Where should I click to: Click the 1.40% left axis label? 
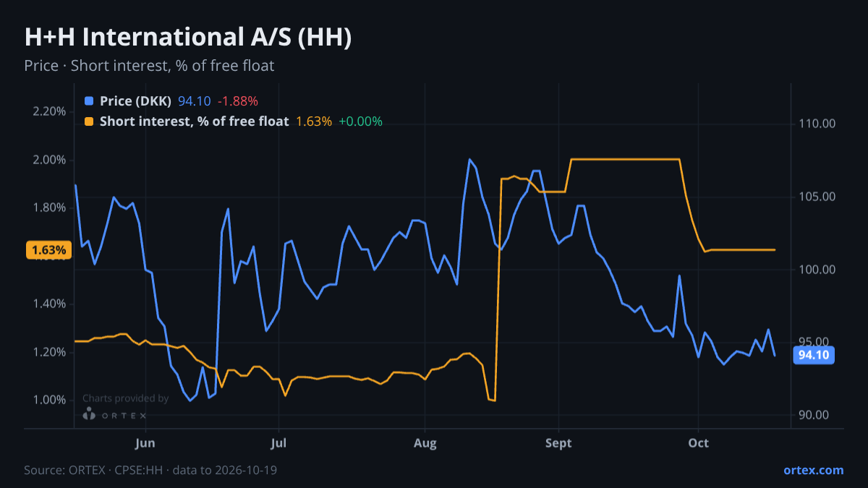(49, 304)
